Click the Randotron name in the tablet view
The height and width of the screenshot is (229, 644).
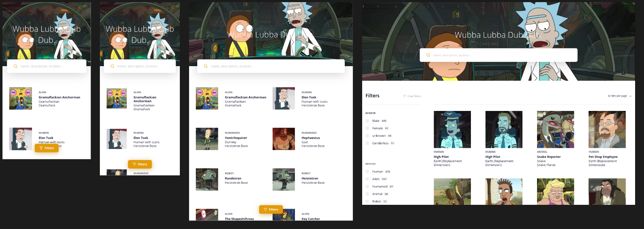[233, 179]
